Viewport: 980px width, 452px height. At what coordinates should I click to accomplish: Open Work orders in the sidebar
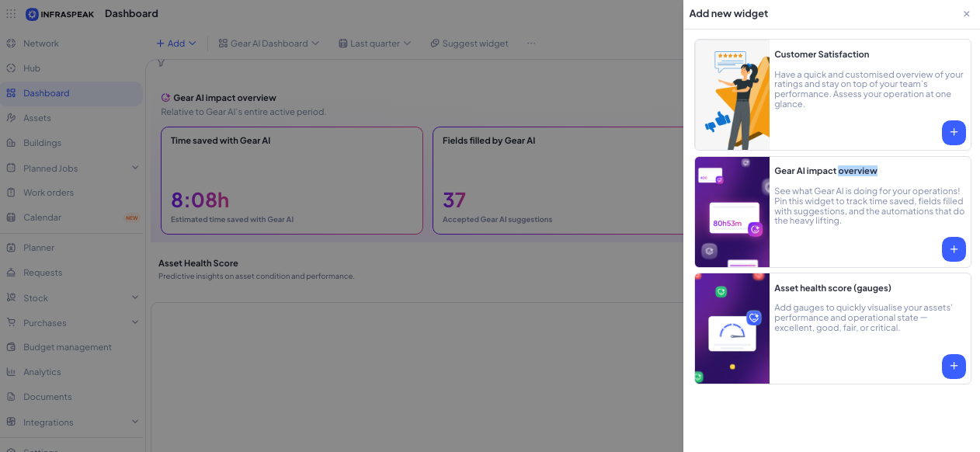click(48, 193)
